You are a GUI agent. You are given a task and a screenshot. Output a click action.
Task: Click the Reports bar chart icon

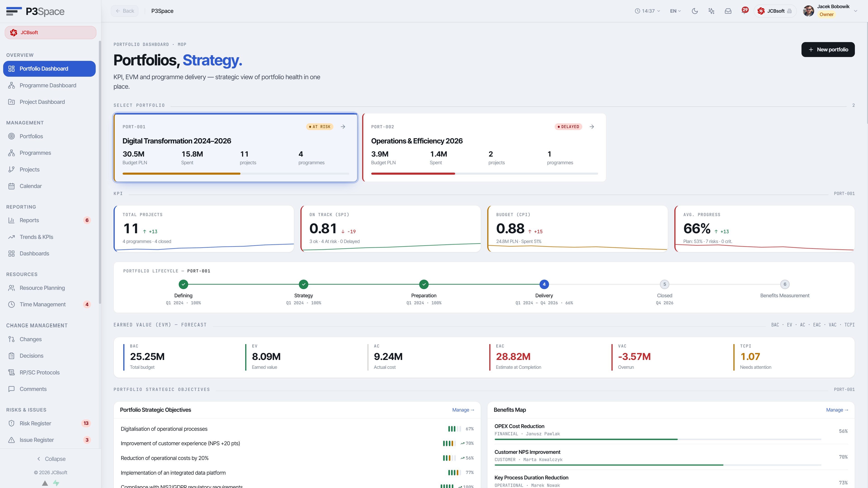tap(12, 220)
